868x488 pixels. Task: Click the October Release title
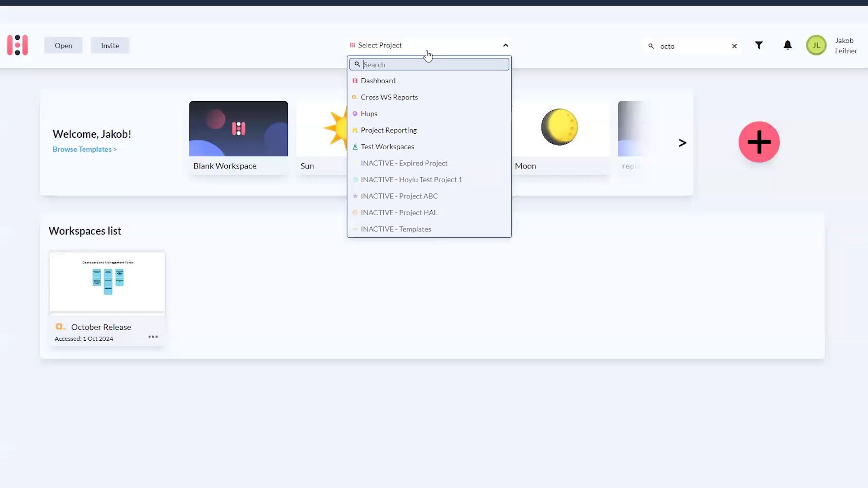pyautogui.click(x=101, y=327)
